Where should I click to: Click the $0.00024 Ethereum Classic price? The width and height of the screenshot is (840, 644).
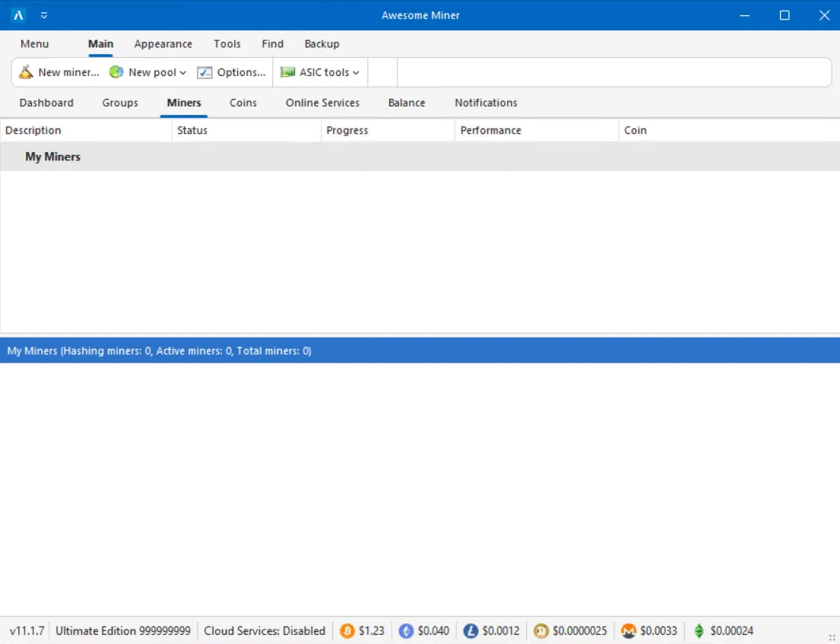pyautogui.click(x=732, y=631)
